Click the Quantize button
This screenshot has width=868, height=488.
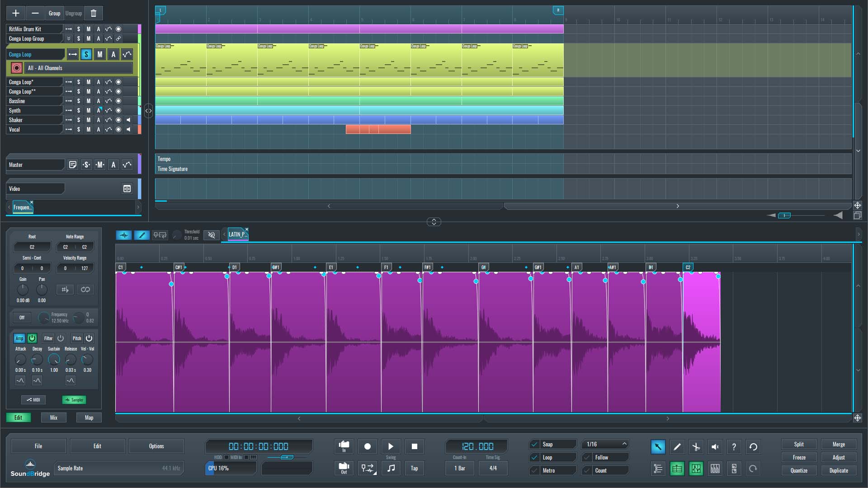tap(799, 471)
